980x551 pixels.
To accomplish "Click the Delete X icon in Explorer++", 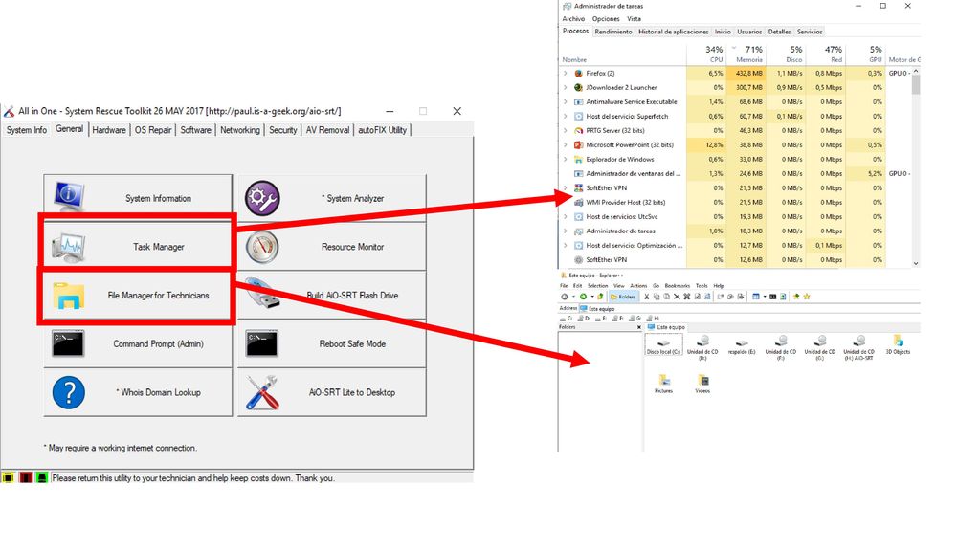I will (x=677, y=297).
